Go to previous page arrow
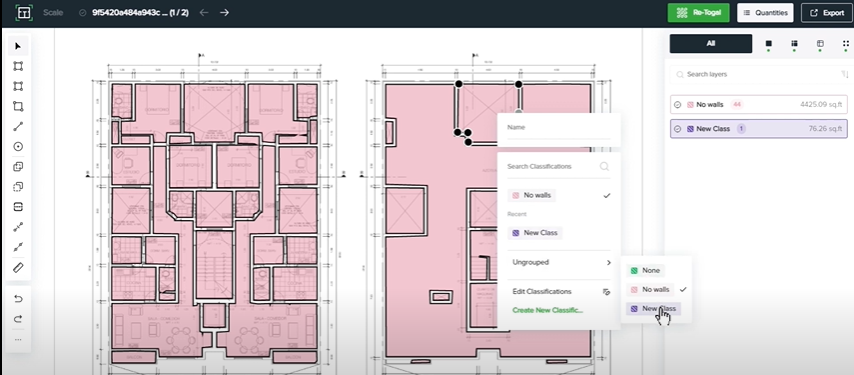 coord(204,13)
